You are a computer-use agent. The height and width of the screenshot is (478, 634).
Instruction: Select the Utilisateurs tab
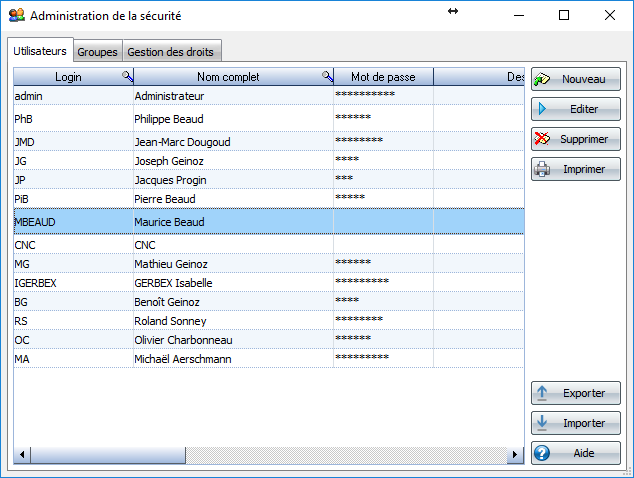pos(41,51)
